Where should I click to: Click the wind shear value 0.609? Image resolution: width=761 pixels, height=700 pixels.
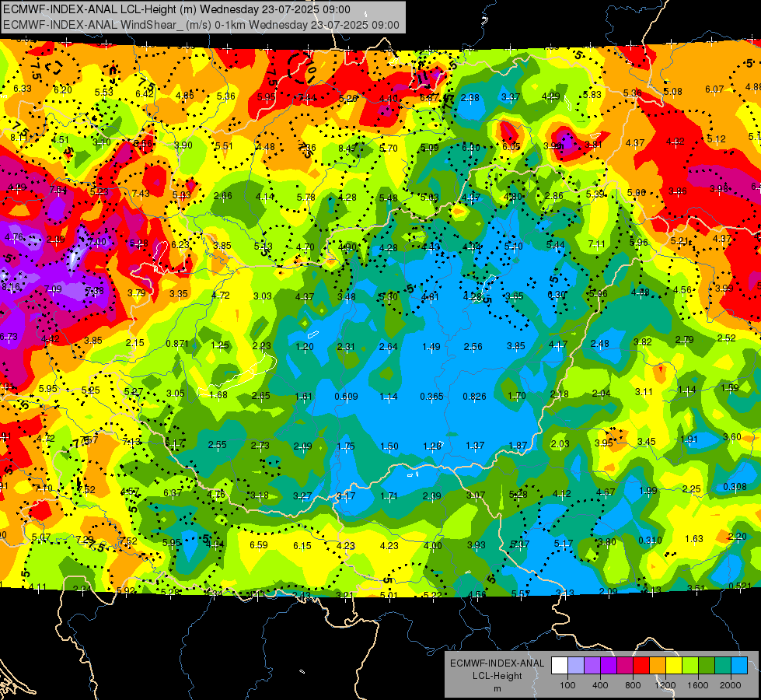(x=346, y=397)
